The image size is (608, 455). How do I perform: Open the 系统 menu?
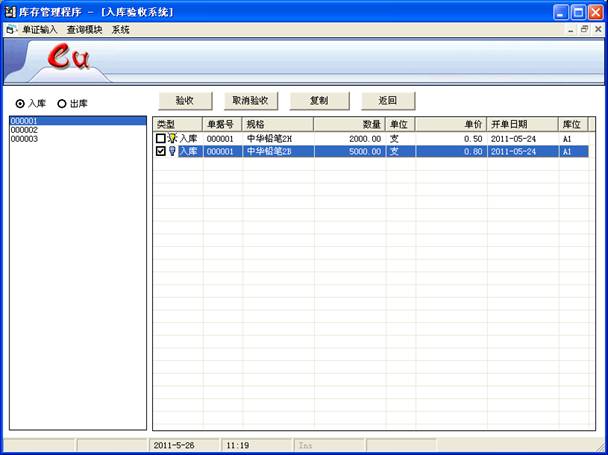120,30
